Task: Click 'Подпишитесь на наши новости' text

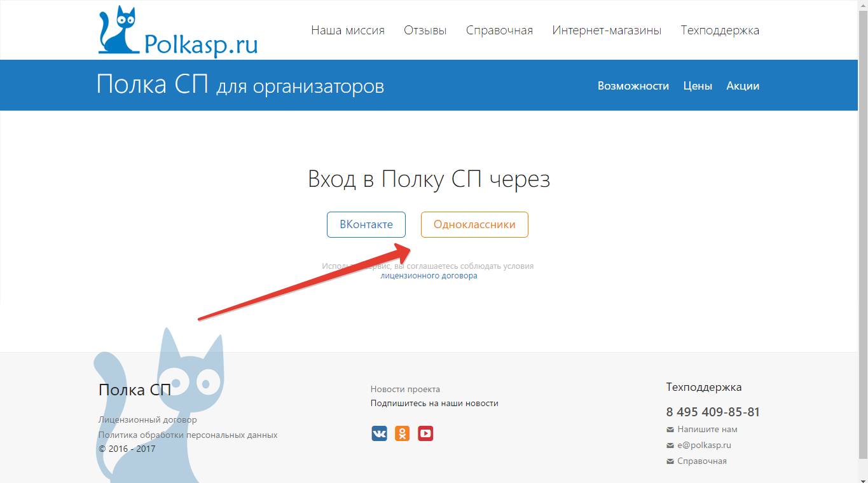Action: click(434, 403)
